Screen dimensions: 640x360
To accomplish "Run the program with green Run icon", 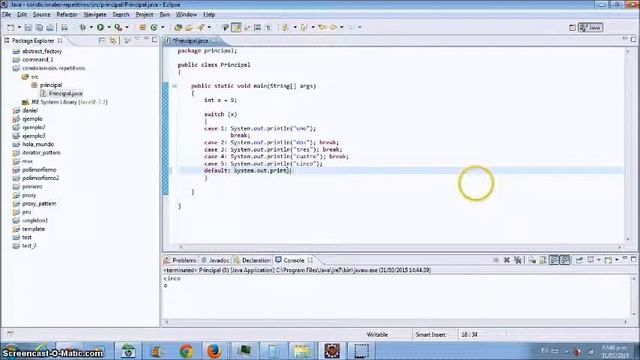I will [100, 27].
